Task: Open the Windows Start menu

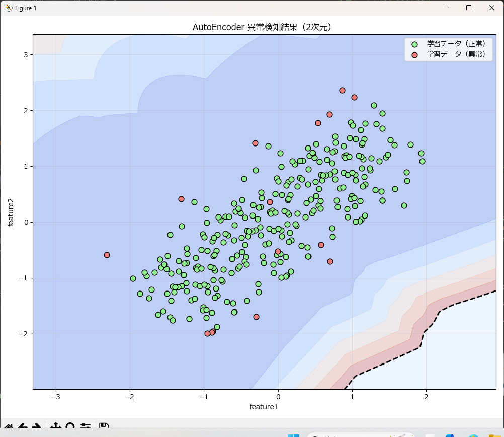Action: (x=293, y=435)
